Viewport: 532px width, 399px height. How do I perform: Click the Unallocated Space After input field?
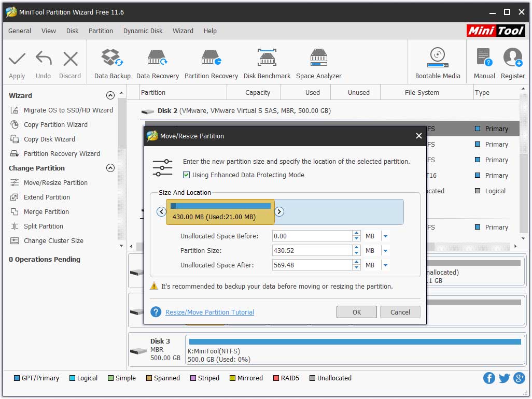pos(312,265)
